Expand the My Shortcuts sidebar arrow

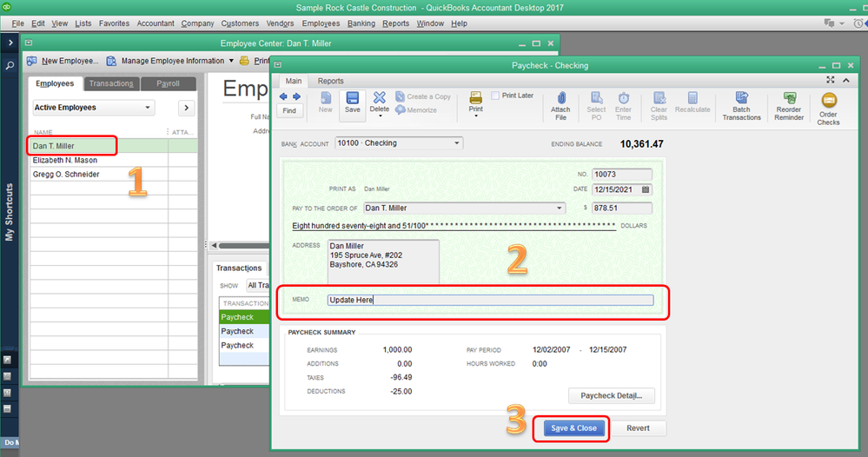click(10, 43)
